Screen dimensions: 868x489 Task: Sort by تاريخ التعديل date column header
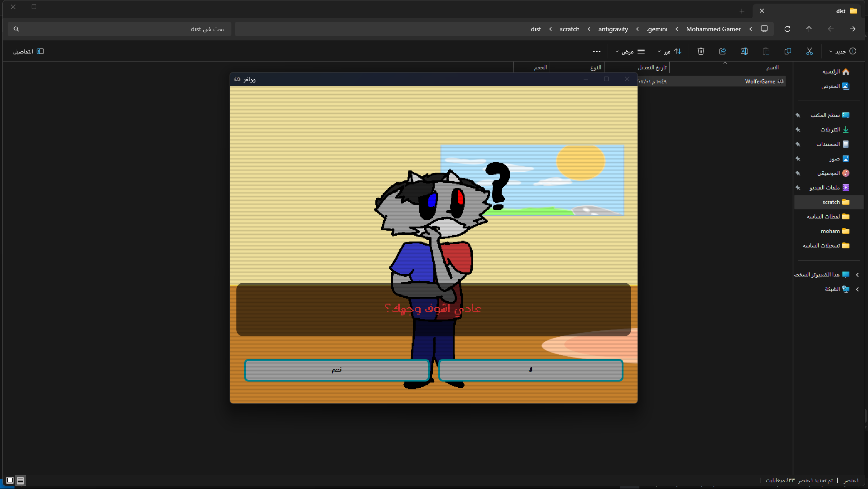pos(652,68)
